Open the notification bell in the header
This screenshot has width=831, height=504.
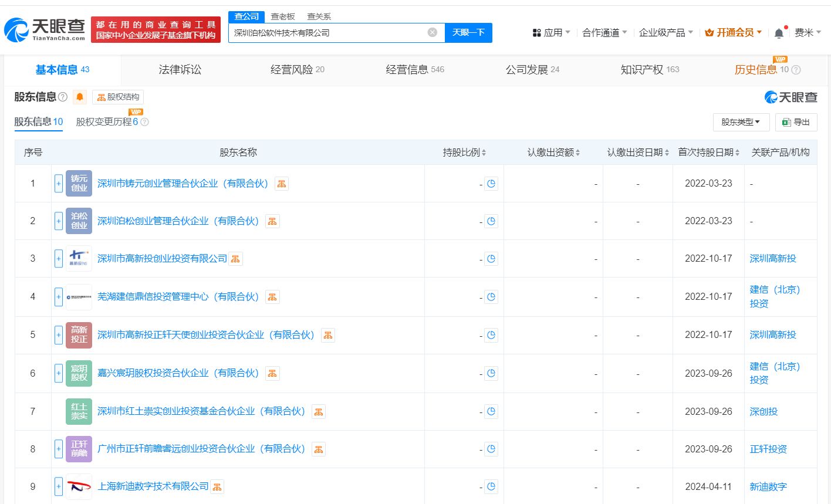pos(779,33)
